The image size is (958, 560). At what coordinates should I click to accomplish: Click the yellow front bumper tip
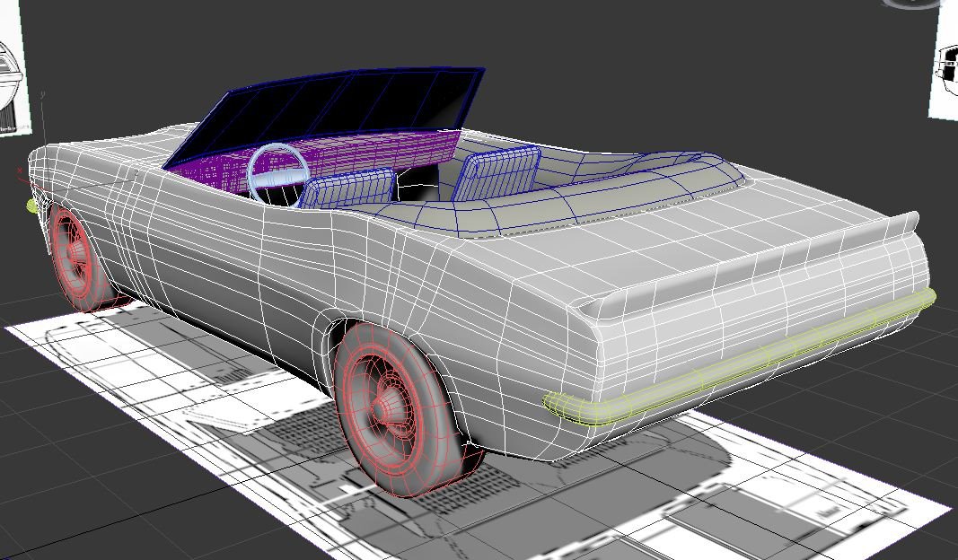[x=33, y=206]
